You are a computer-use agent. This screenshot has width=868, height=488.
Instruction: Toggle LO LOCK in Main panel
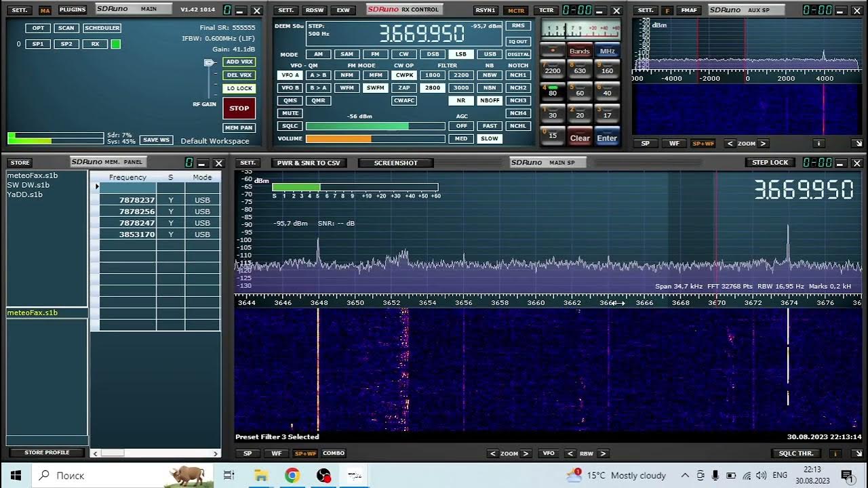[x=239, y=88]
